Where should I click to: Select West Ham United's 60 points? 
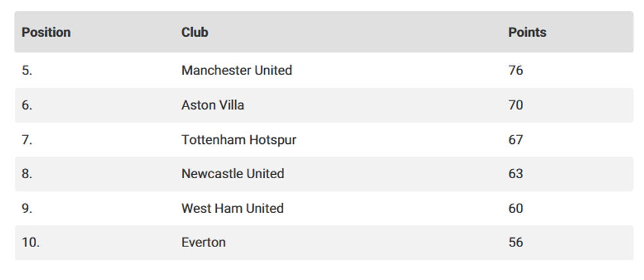coord(516,208)
